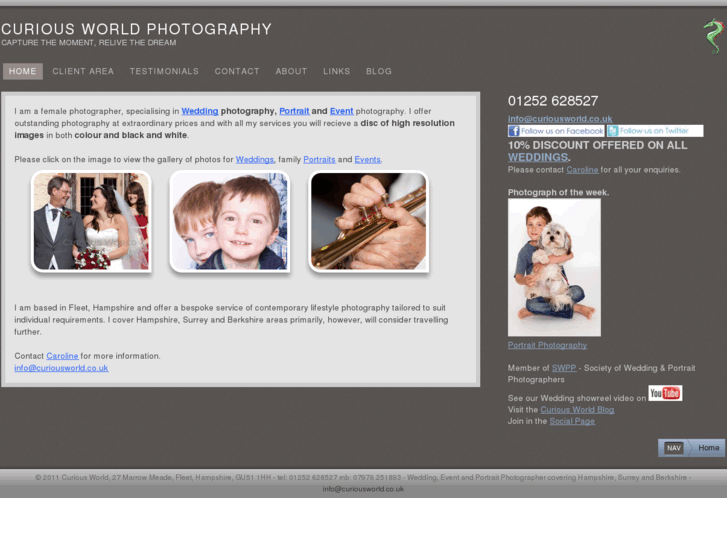The width and height of the screenshot is (727, 545).
Task: Open the TESTIMONIALS menu item
Action: [164, 71]
